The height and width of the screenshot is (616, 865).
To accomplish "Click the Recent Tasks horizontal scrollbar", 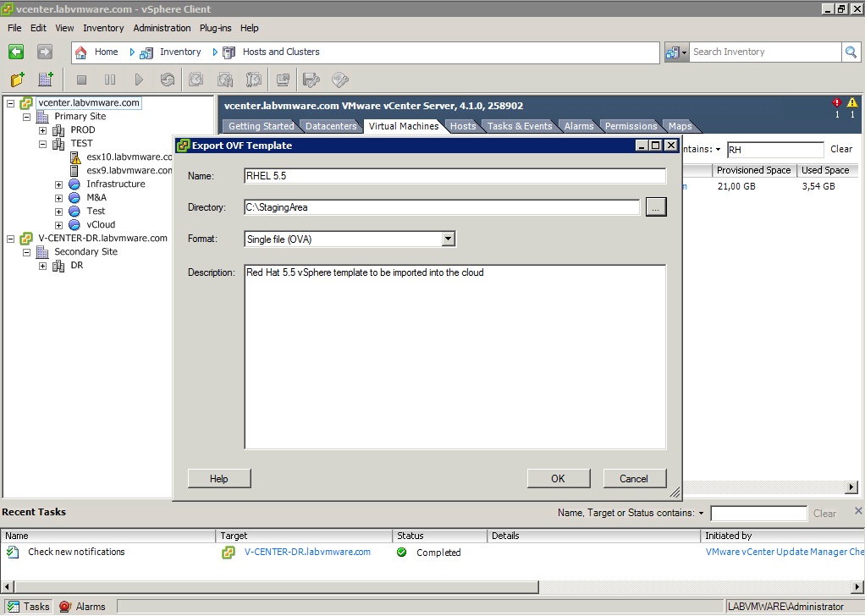I will 277,586.
